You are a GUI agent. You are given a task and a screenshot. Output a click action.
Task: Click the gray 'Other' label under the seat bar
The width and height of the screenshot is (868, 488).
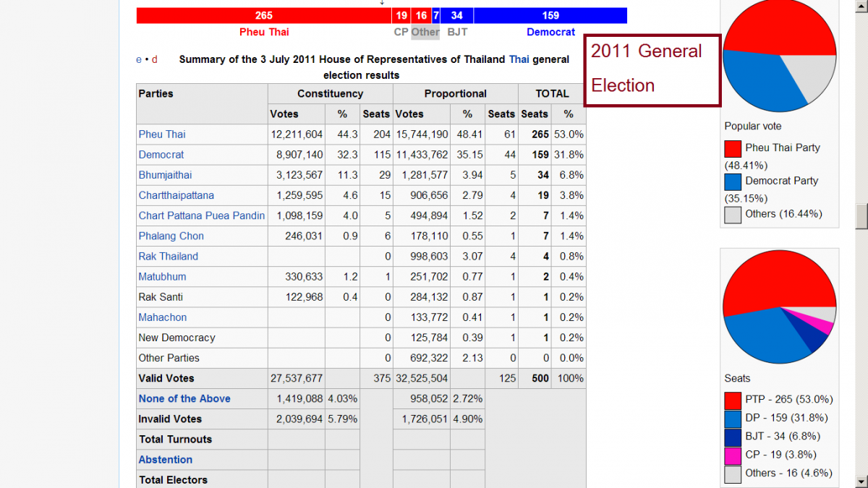[x=425, y=32]
